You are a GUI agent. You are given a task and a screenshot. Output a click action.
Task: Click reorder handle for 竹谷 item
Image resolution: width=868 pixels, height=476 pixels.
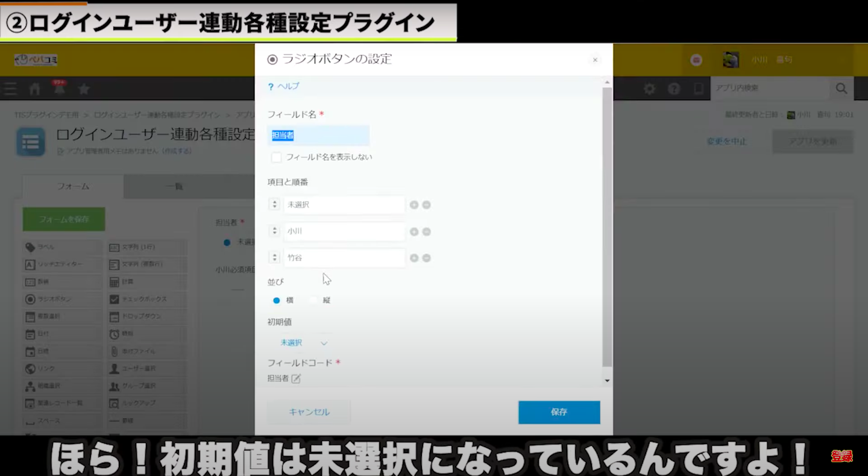click(274, 258)
